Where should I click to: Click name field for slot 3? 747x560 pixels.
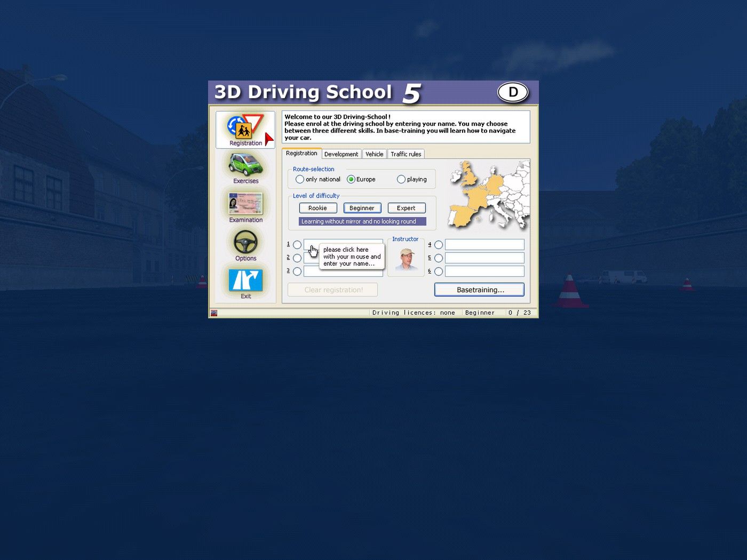coord(343,272)
